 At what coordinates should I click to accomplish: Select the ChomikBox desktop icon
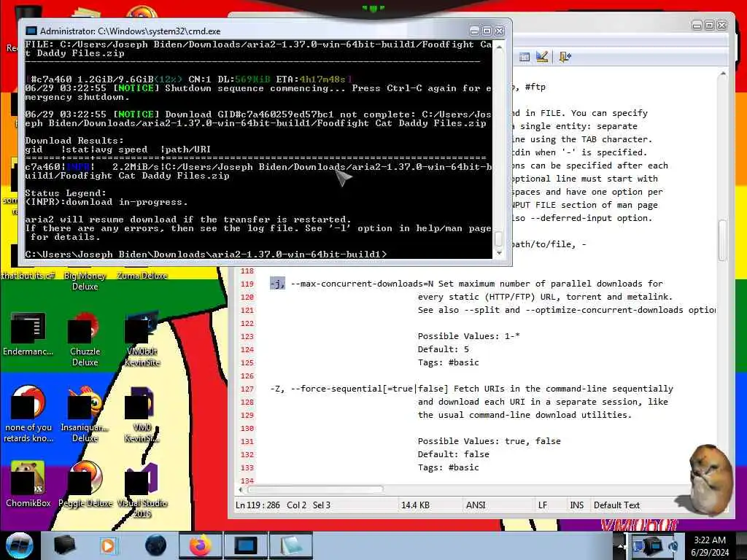[x=28, y=485]
